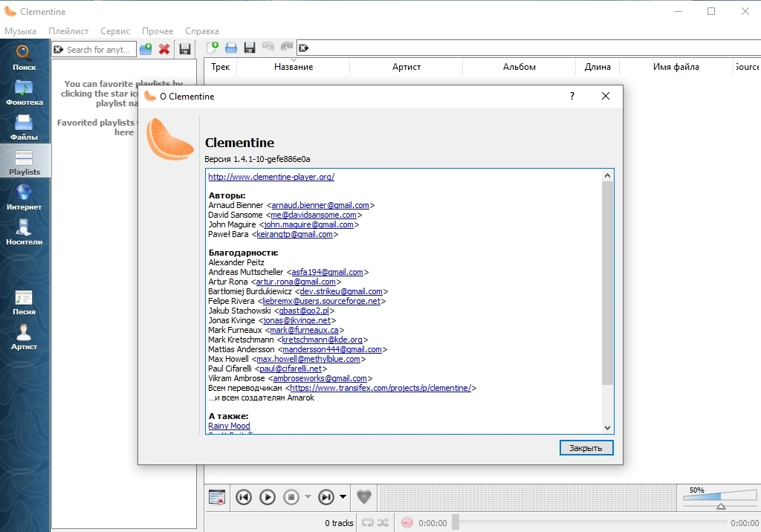Screen dimensions: 761x532
Task: Click the stop button
Action: click(x=291, y=497)
